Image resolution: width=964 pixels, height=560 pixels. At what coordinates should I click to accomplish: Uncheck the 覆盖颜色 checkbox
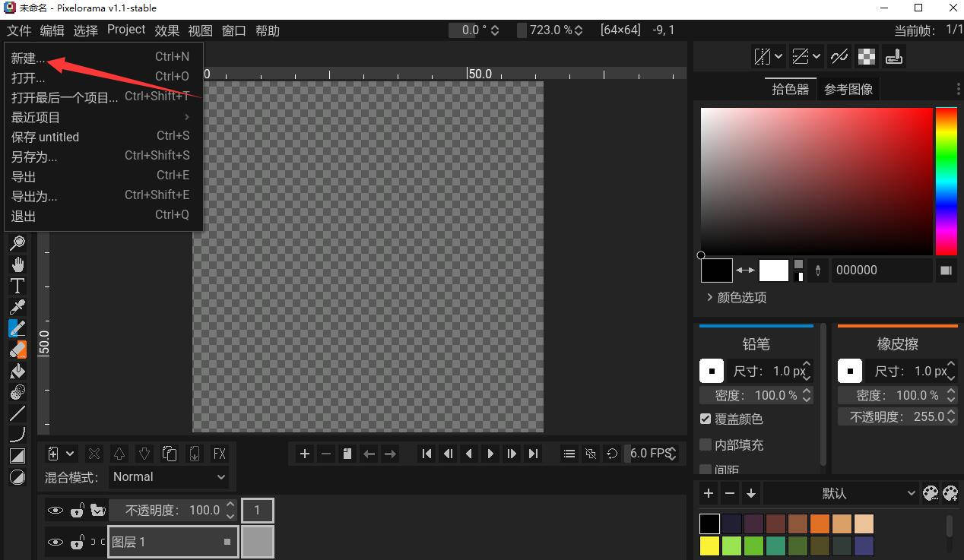point(706,419)
